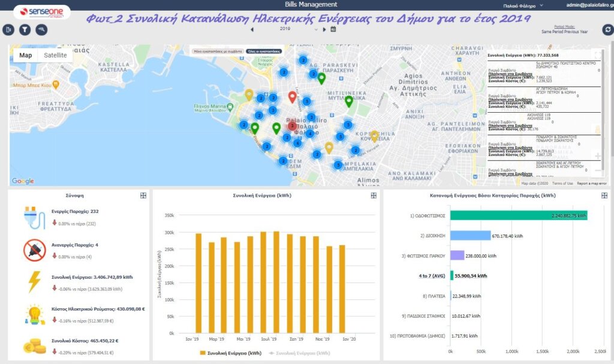Click the Μπαρ Μπεε Κιου restaurant marker
This screenshot has height=364, width=614.
tap(56, 85)
